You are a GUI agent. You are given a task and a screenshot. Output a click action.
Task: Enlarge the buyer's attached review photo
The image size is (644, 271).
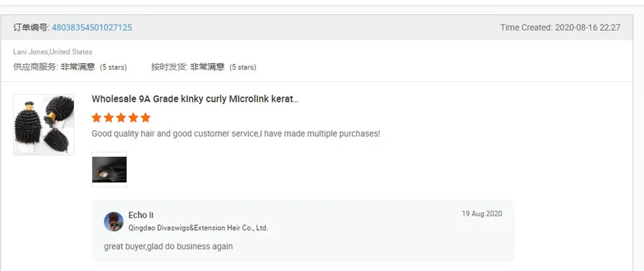click(109, 169)
